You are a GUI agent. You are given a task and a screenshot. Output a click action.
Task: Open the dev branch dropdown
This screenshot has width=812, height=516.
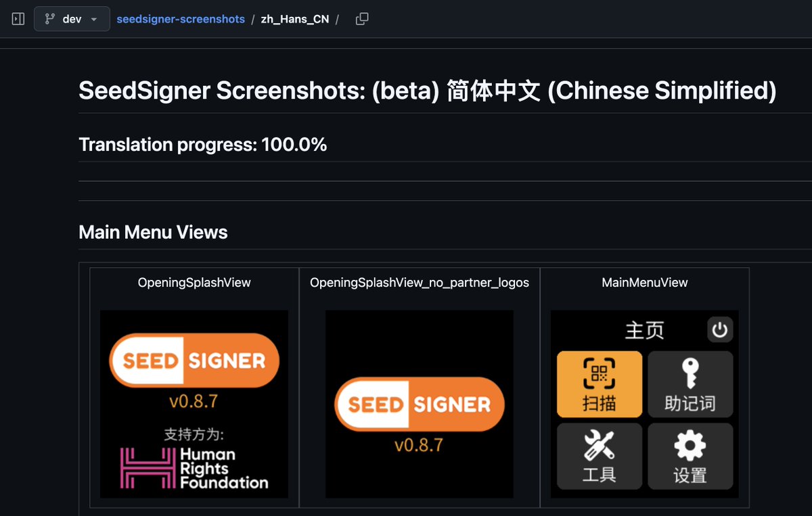[x=72, y=19]
